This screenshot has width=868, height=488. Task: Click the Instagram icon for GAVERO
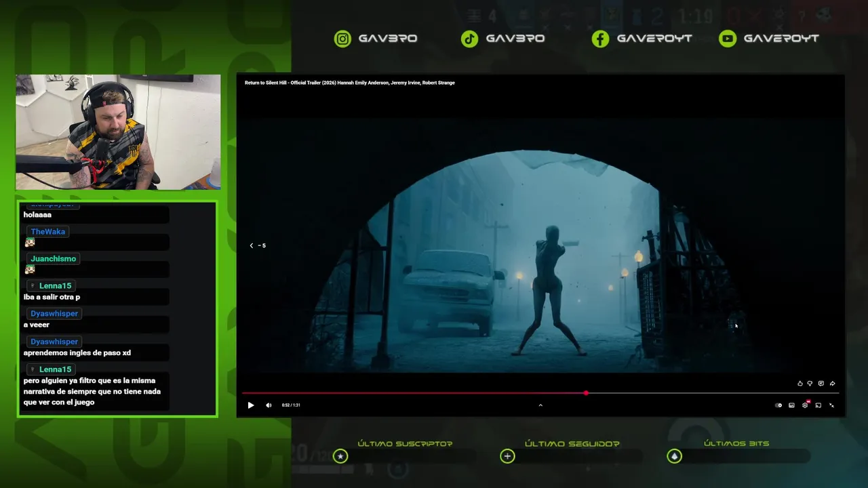click(x=343, y=39)
